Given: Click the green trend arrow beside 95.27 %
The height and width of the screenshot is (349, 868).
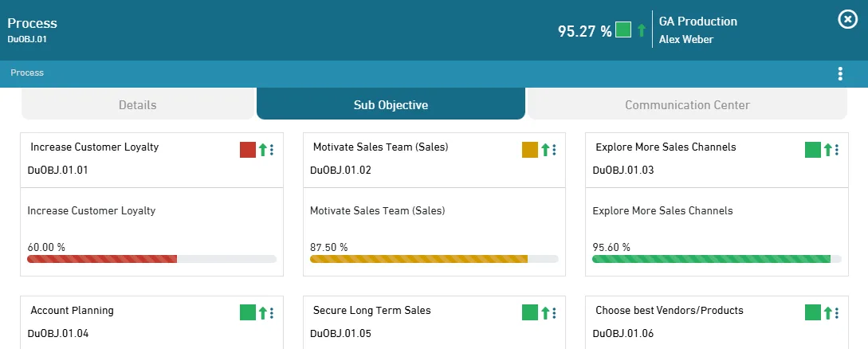Looking at the screenshot, I should point(641,31).
